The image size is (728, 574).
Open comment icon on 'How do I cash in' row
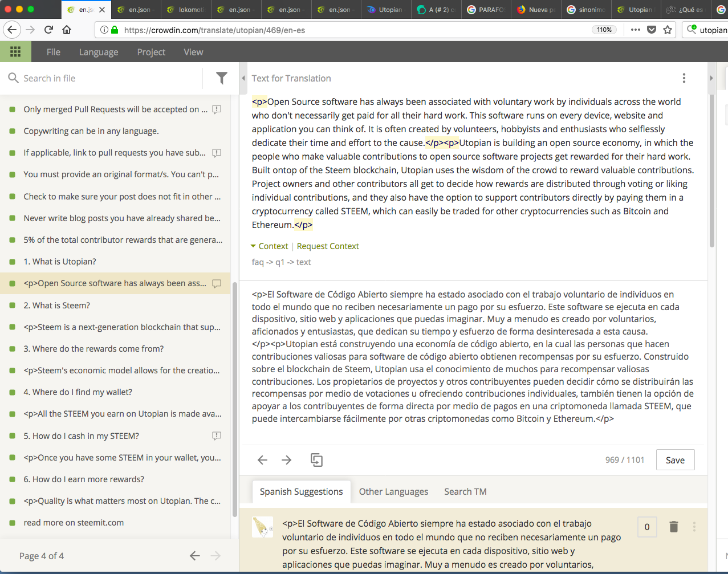pos(217,436)
